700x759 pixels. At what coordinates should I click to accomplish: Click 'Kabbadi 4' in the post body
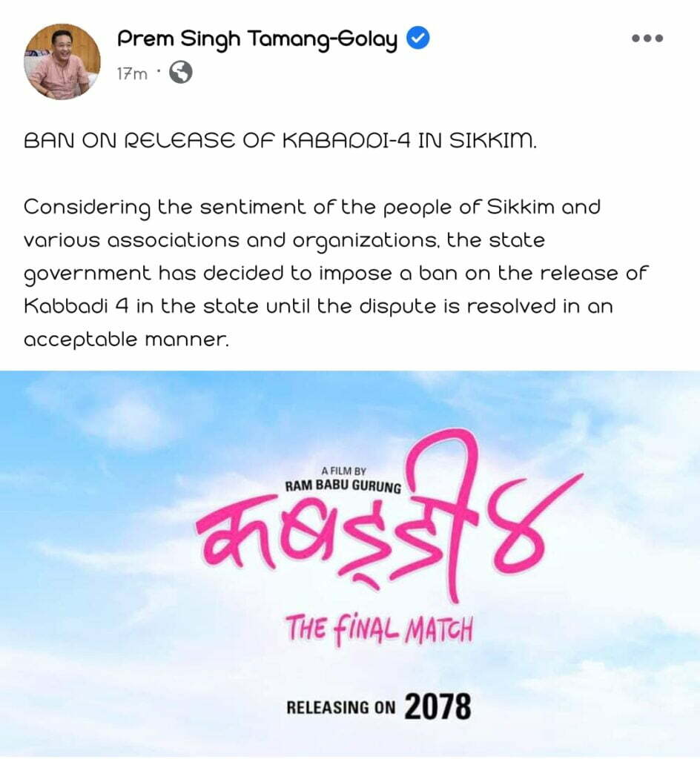[76, 306]
